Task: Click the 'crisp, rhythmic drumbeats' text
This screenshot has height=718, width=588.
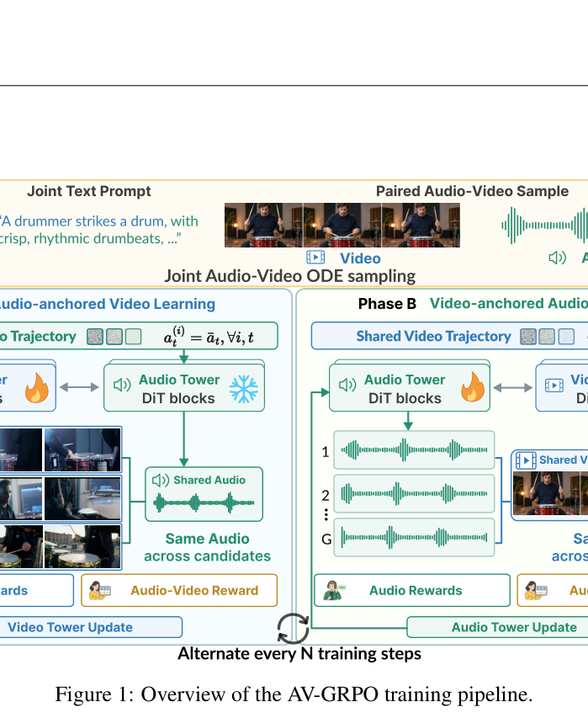Action: (x=91, y=238)
